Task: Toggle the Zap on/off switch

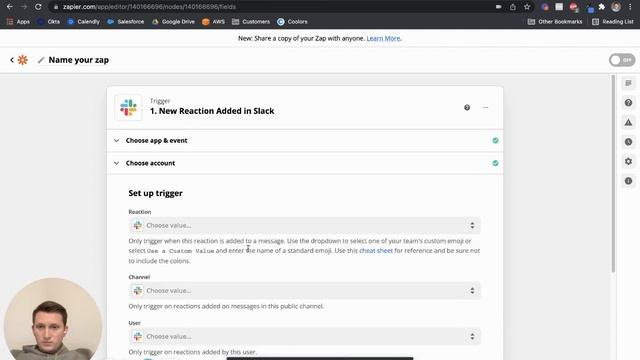Action: click(622, 60)
